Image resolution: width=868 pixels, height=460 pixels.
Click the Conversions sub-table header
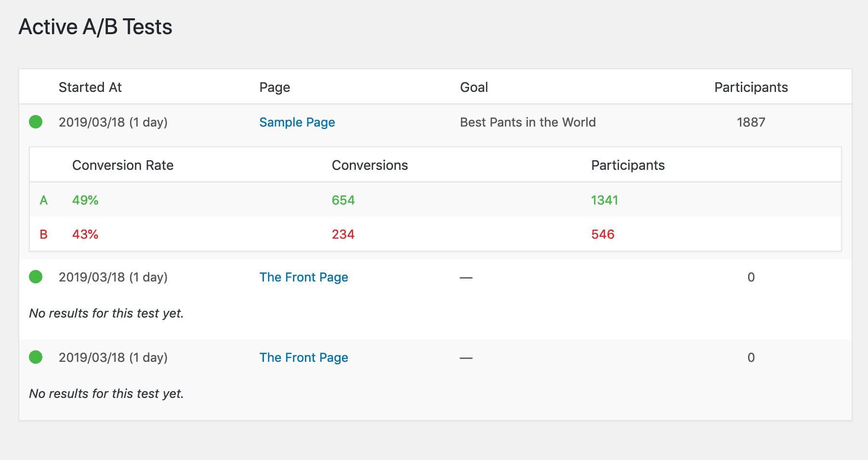(x=370, y=165)
